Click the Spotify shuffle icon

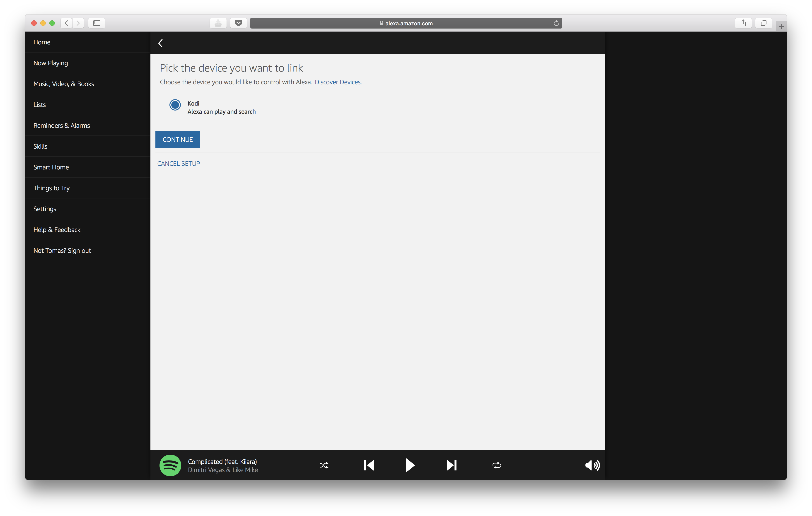click(x=324, y=465)
